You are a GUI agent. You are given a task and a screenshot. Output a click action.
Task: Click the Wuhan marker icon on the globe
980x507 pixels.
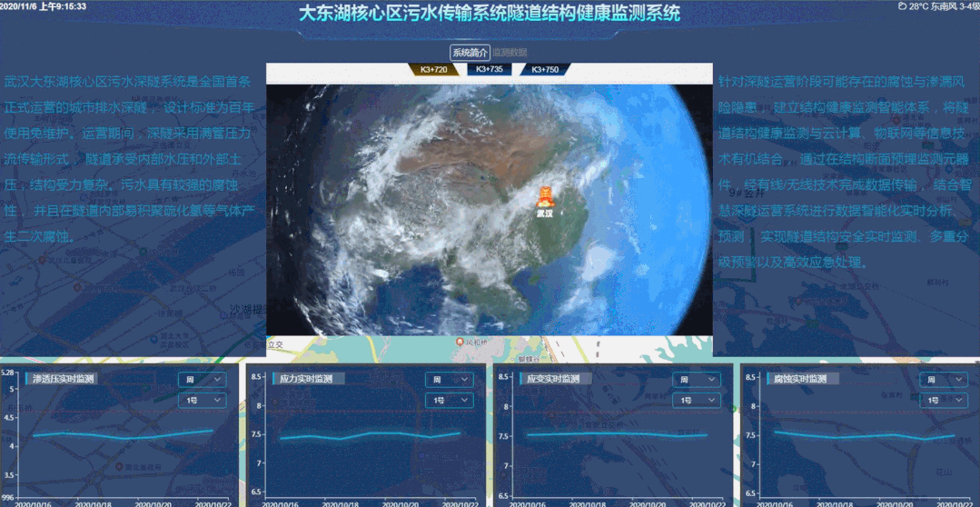pyautogui.click(x=547, y=195)
